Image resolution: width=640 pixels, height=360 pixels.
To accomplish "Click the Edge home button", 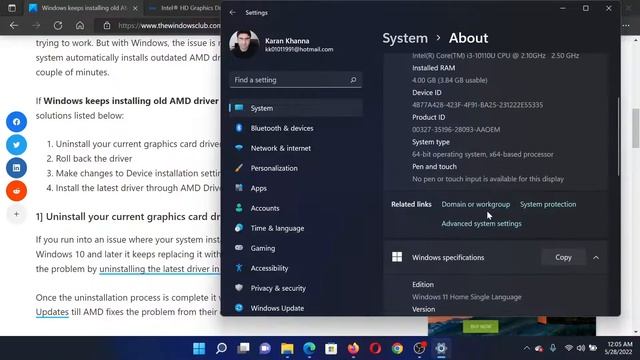I will (x=80, y=25).
